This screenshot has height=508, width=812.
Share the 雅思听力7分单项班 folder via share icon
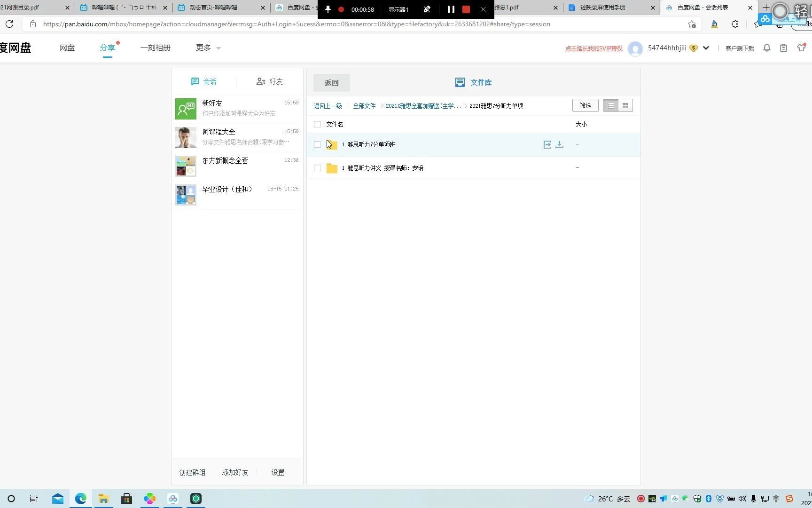pyautogui.click(x=547, y=144)
